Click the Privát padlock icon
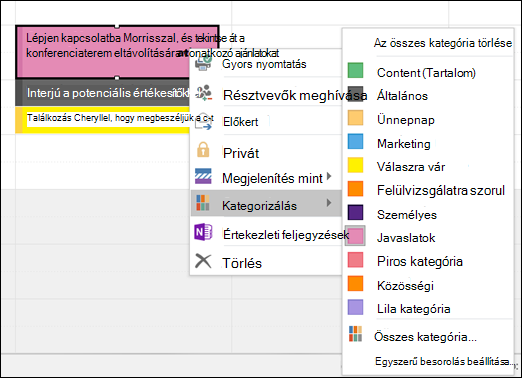This screenshot has width=522, height=378. pyautogui.click(x=203, y=149)
